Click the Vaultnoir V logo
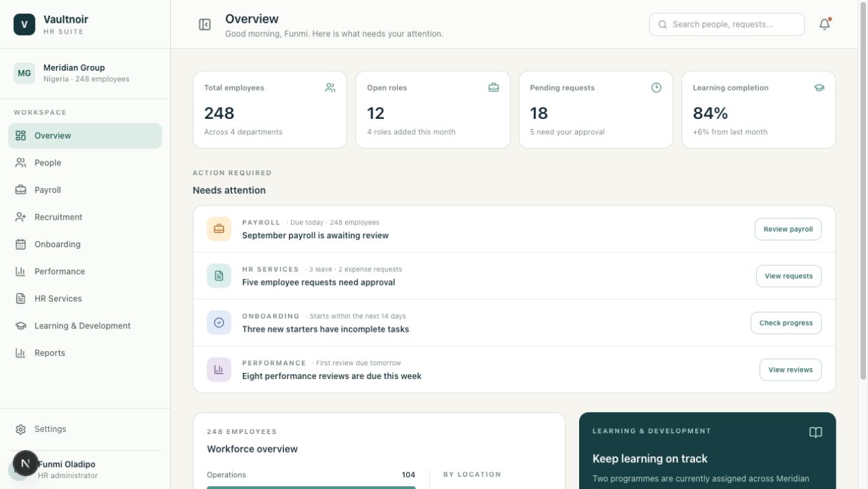This screenshot has height=489, width=868. pyautogui.click(x=24, y=25)
